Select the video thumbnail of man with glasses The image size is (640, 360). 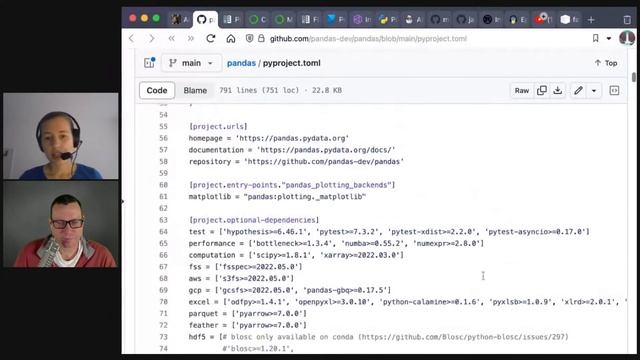point(61,224)
